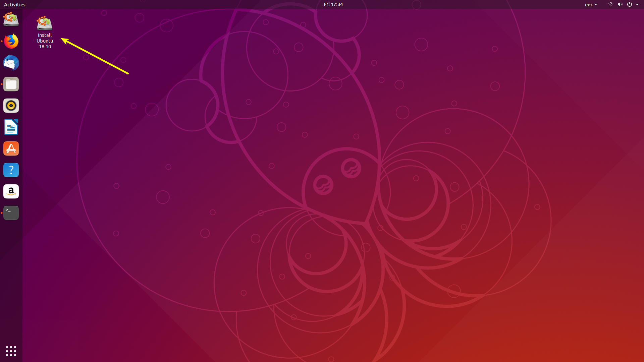644x362 pixels.
Task: Open Firefox from the dock
Action: pos(11,41)
